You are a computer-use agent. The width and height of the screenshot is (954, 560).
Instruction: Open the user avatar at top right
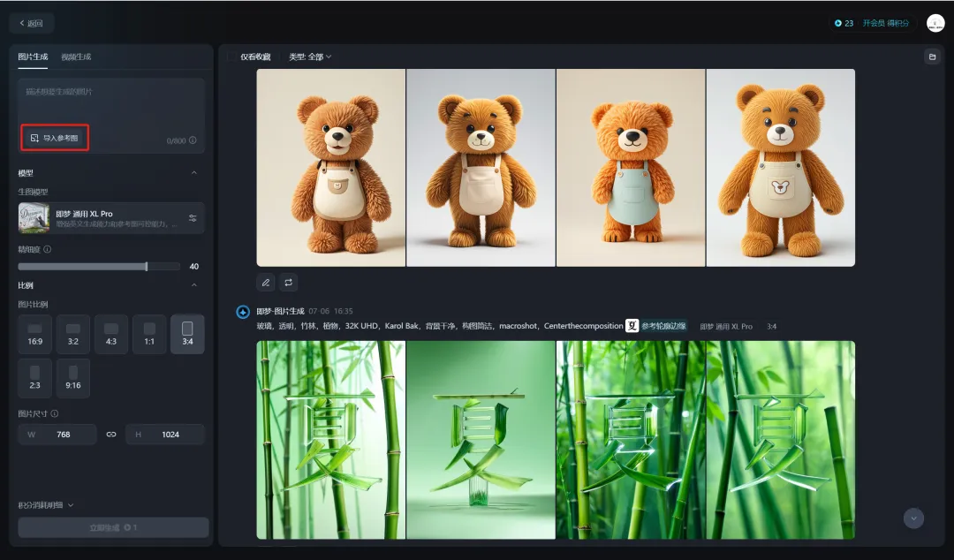(x=935, y=23)
